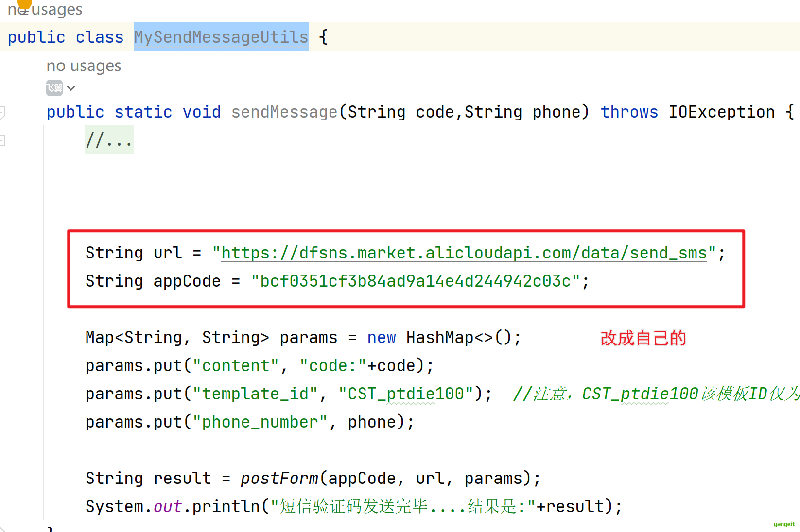Click the sendMessage method name
The height and width of the screenshot is (532, 800).
(284, 112)
